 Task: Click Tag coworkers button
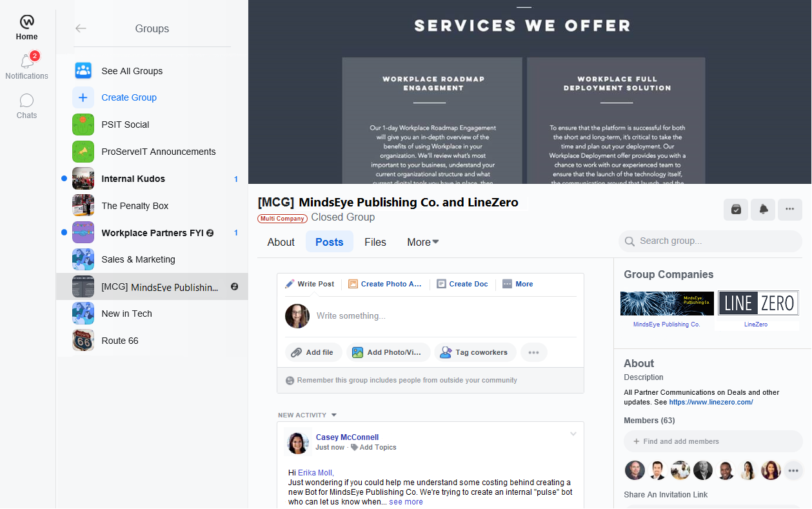coord(475,352)
